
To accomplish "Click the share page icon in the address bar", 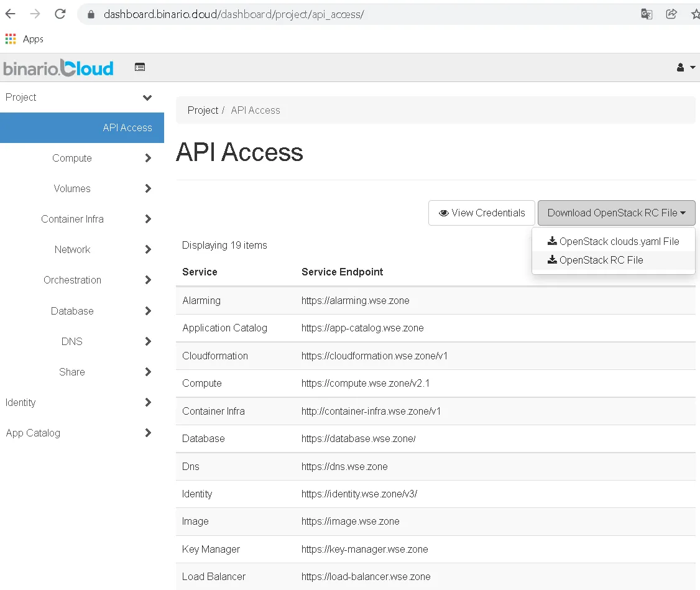I will coord(671,13).
